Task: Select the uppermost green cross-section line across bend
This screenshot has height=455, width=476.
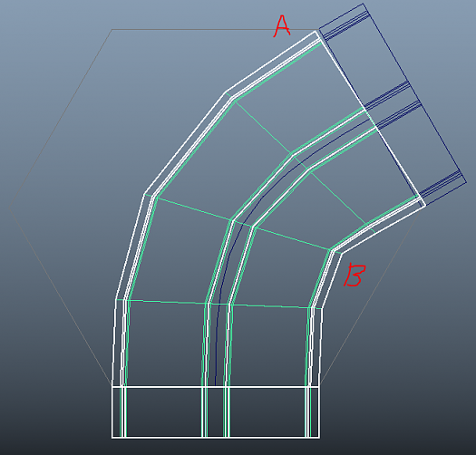Action: [300, 163]
